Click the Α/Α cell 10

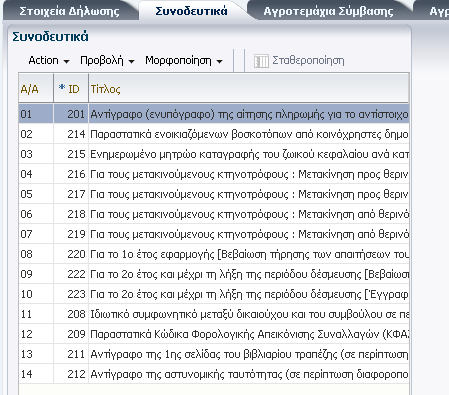36,294
